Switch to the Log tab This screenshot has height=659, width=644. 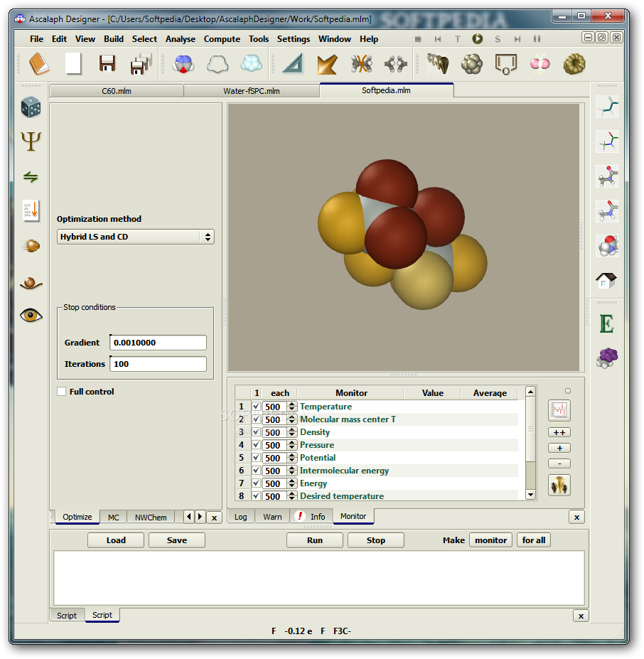point(241,517)
